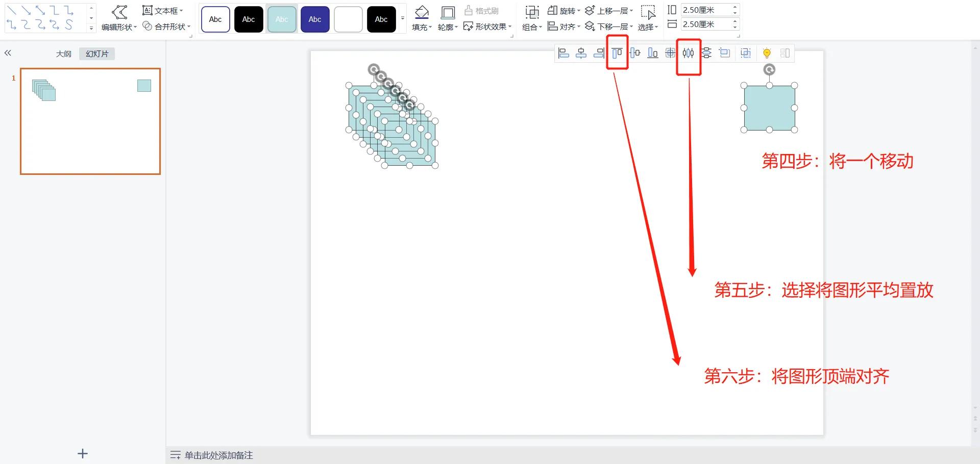Select the 幻灯片 slides tab
The height and width of the screenshot is (464, 980).
coord(96,53)
